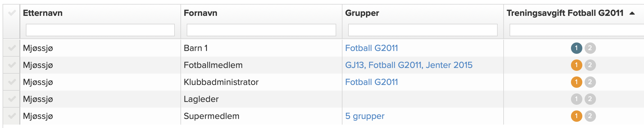644x128 pixels.
Task: Sort by the Grupper column header
Action: click(x=362, y=13)
